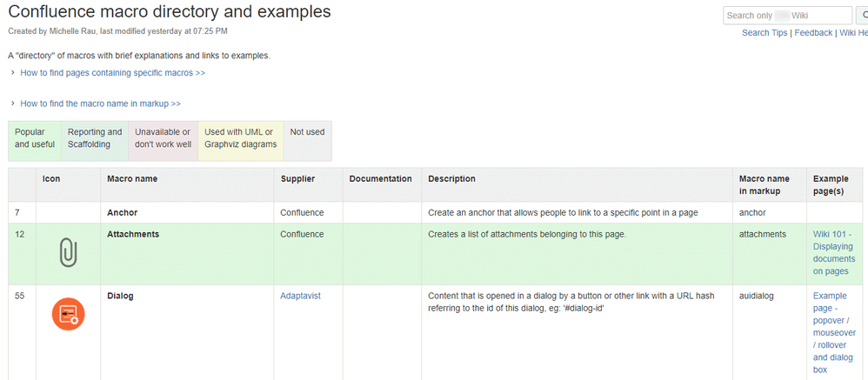
Task: Click the 'Documentation' column header
Action: click(x=380, y=179)
